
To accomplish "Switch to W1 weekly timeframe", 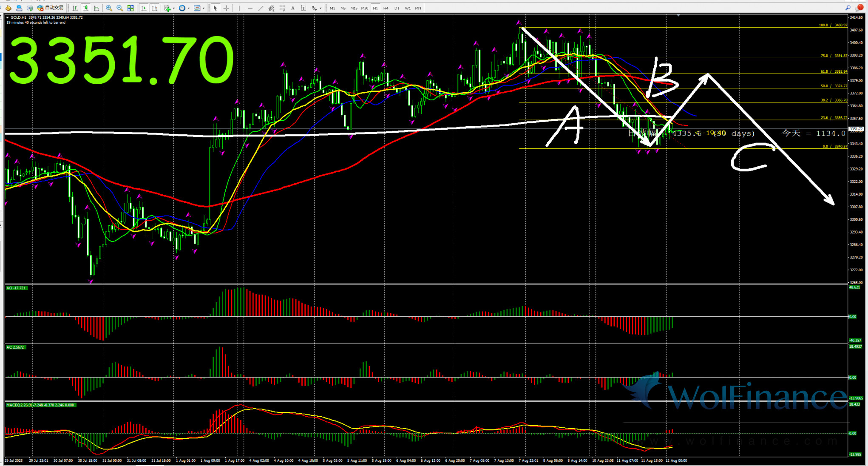I will click(408, 8).
